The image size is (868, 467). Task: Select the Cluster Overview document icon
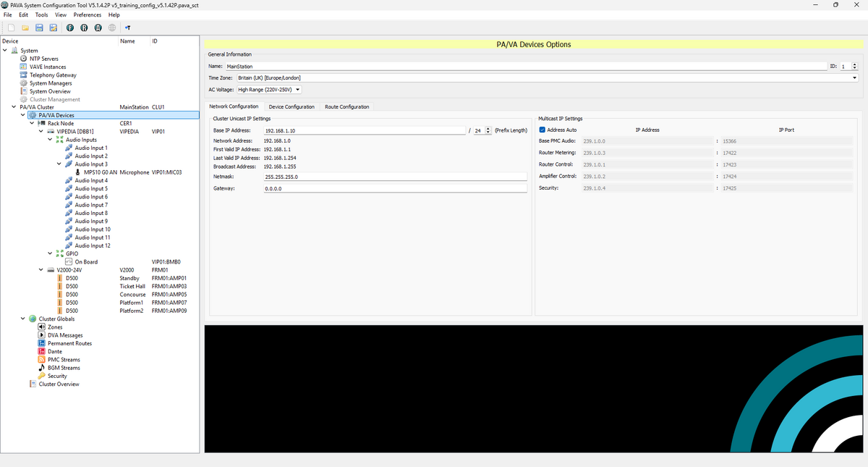point(33,384)
